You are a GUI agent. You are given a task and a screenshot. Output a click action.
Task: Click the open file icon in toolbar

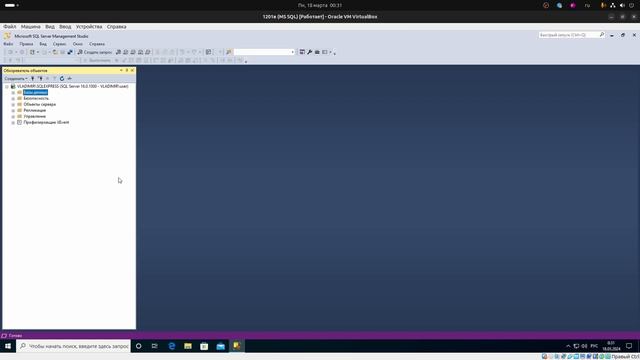click(x=55, y=52)
